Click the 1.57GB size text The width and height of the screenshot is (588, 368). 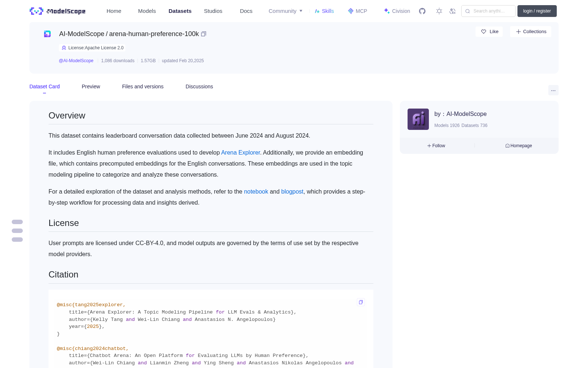(x=148, y=61)
